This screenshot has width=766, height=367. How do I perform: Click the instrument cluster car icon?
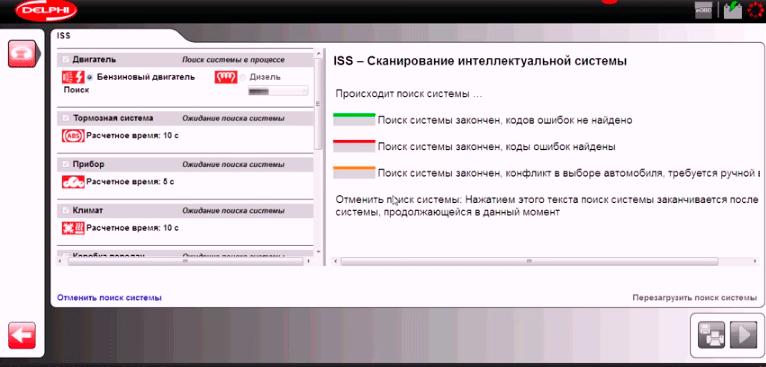[73, 182]
